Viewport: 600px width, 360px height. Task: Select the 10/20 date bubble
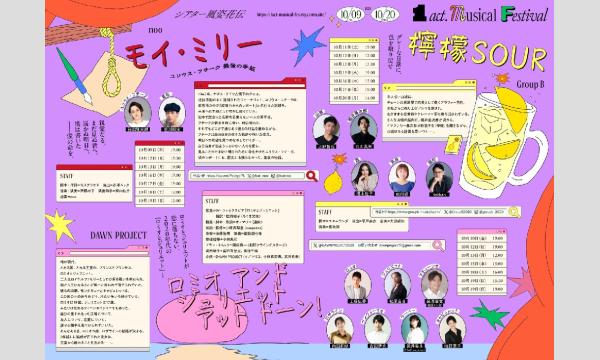pyautogui.click(x=385, y=15)
